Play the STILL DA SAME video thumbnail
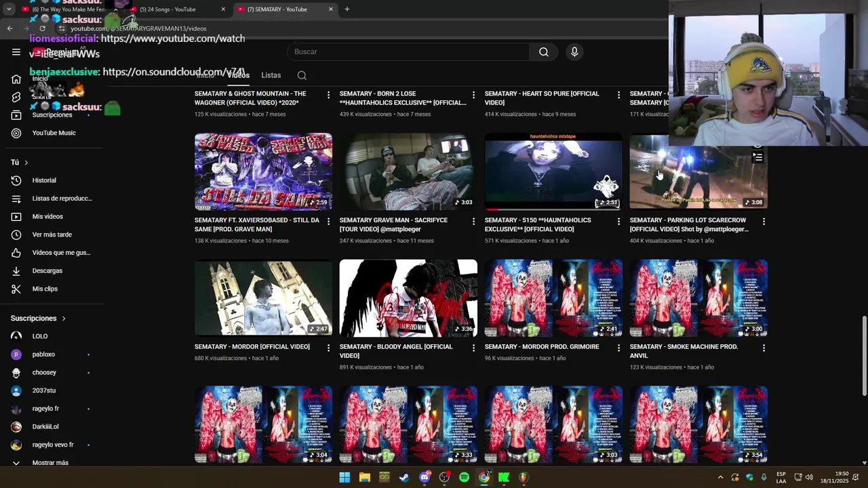Image resolution: width=868 pixels, height=488 pixels. point(263,171)
